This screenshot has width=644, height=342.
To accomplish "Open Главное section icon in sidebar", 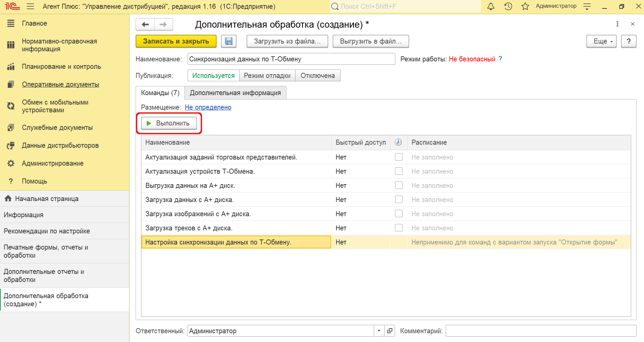I will 11,23.
